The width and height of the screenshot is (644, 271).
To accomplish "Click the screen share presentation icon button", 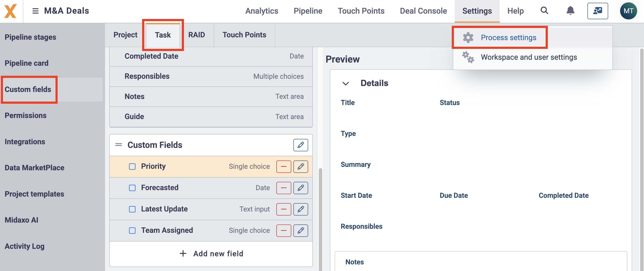I will pyautogui.click(x=597, y=11).
